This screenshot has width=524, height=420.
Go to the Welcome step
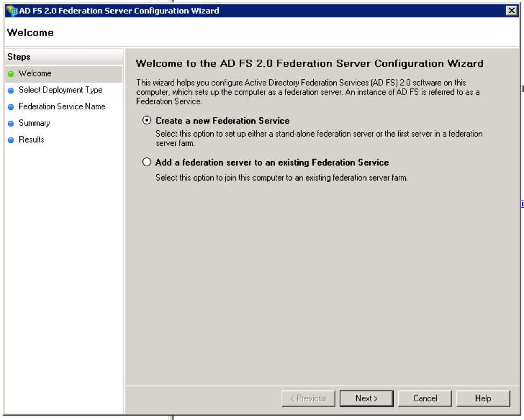pyautogui.click(x=35, y=74)
